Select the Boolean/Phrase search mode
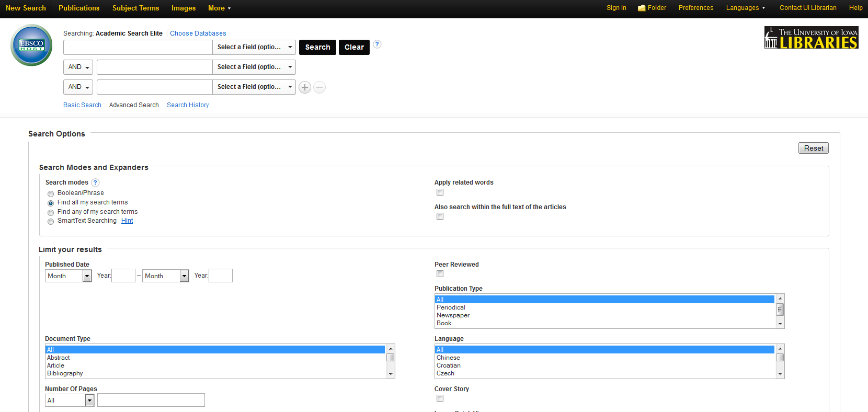 pyautogui.click(x=51, y=194)
